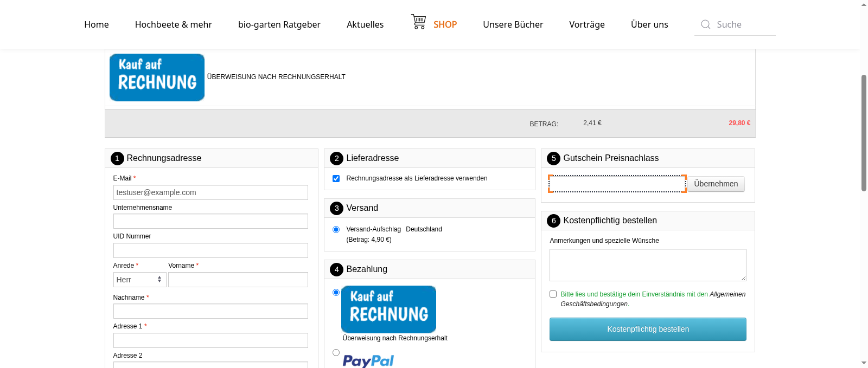Screen dimensions: 868x368
Task: Click the Kauf auf Rechnung payment image
Action: [x=388, y=309]
